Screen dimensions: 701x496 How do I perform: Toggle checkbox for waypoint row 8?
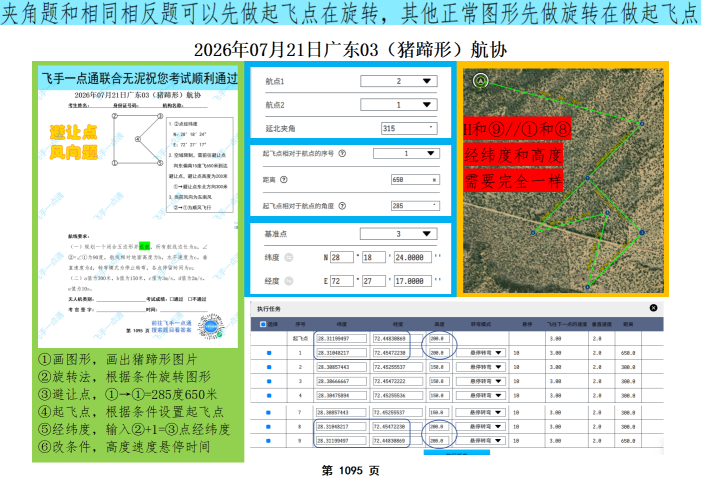(269, 427)
